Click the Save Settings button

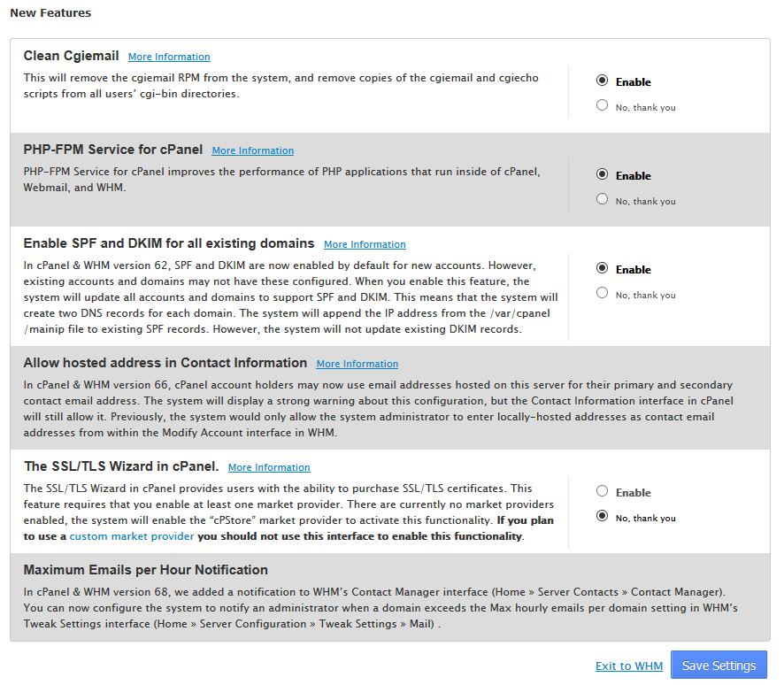point(719,666)
